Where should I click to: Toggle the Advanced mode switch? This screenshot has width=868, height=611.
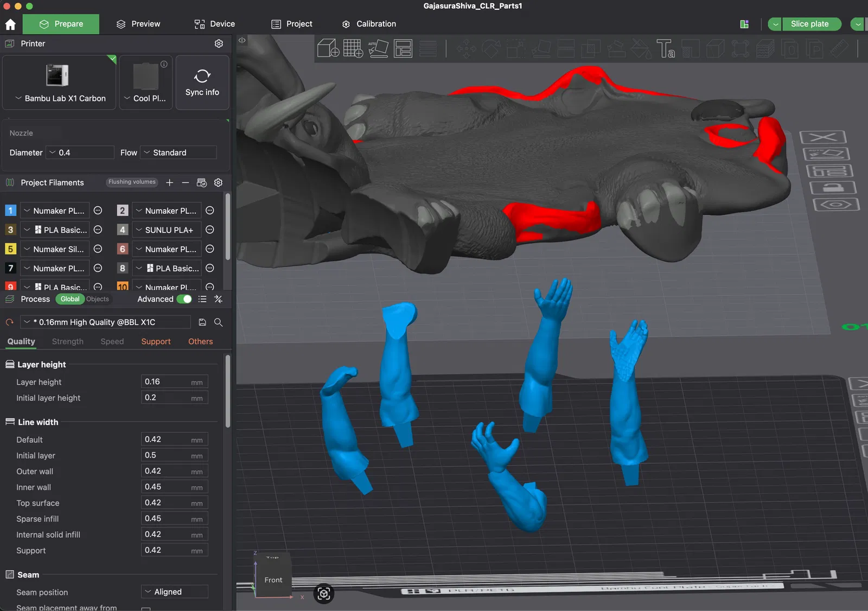(x=184, y=299)
